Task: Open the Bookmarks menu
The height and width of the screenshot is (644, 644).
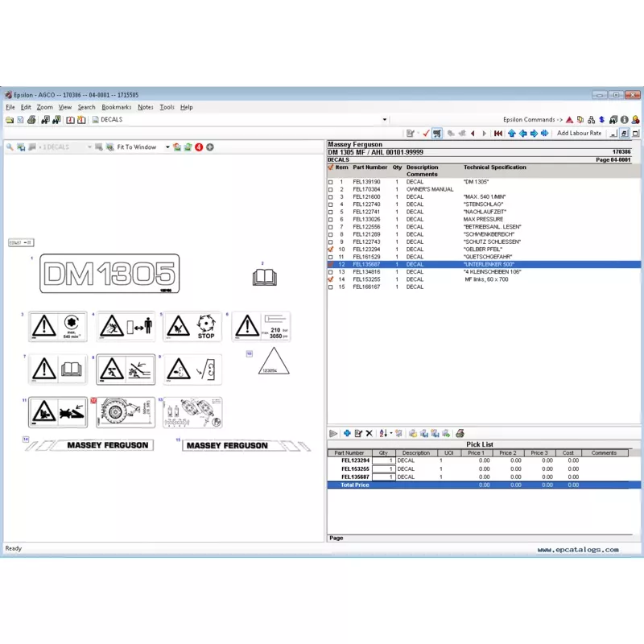Action: pos(116,107)
